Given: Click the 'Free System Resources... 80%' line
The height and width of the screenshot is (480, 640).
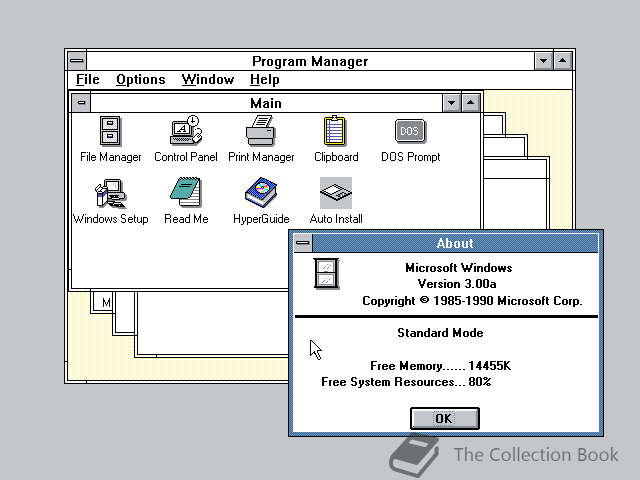Looking at the screenshot, I should 406,382.
